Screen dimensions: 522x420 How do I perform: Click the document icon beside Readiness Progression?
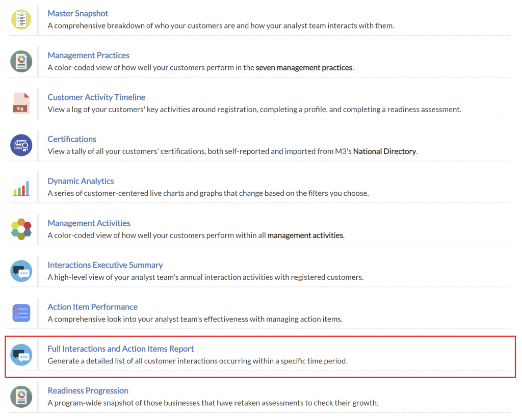point(21,397)
